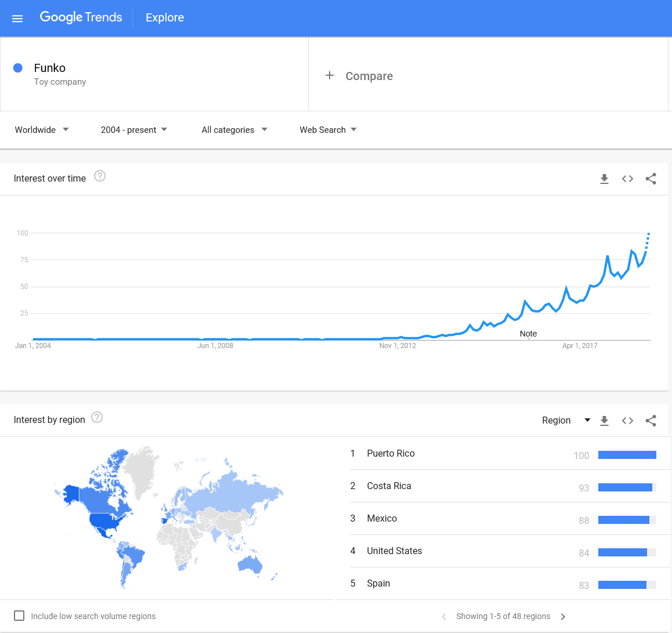Click the Interest over time heading
The image size is (672, 633).
click(x=50, y=178)
